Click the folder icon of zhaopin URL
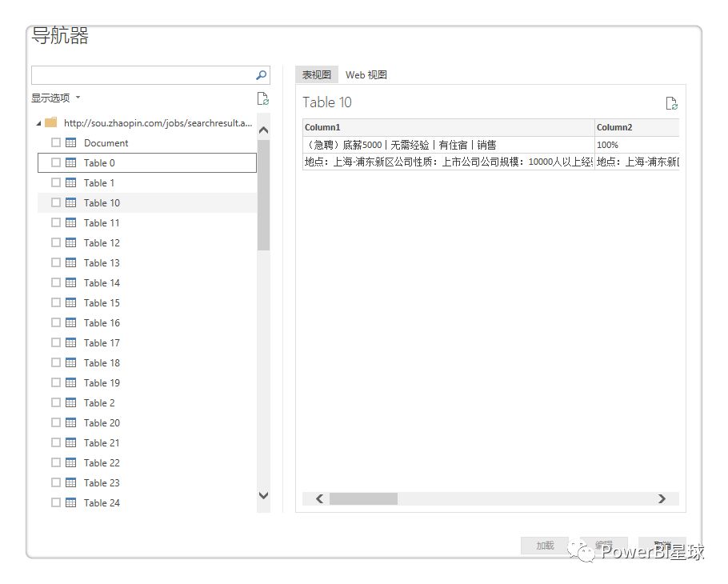Viewport: 728px width, 584px height. (x=51, y=122)
